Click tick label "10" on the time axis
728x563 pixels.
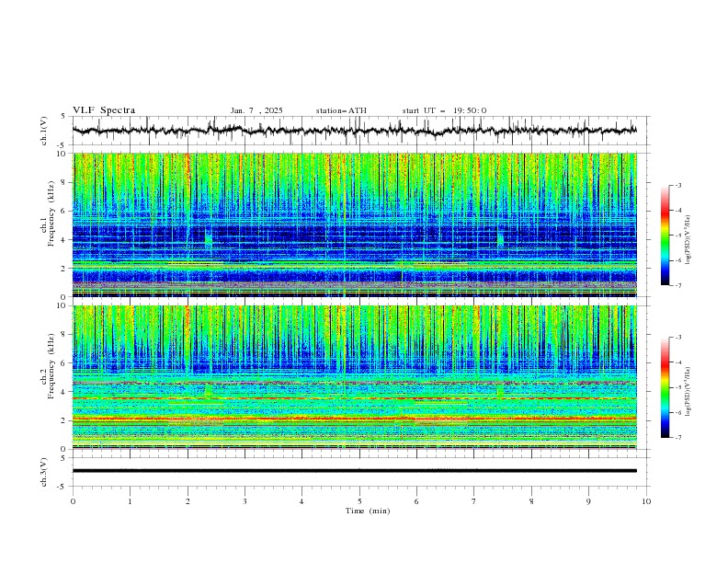point(646,501)
